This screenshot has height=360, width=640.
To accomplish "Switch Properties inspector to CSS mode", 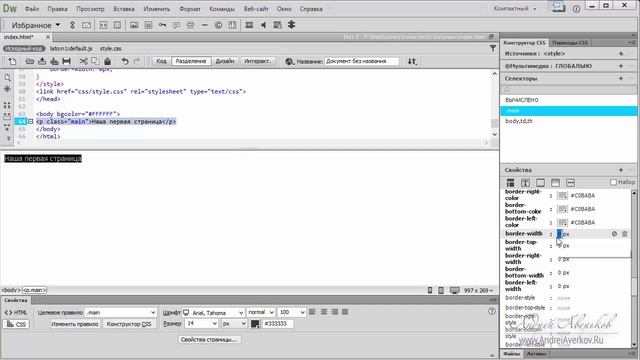I will click(16, 324).
